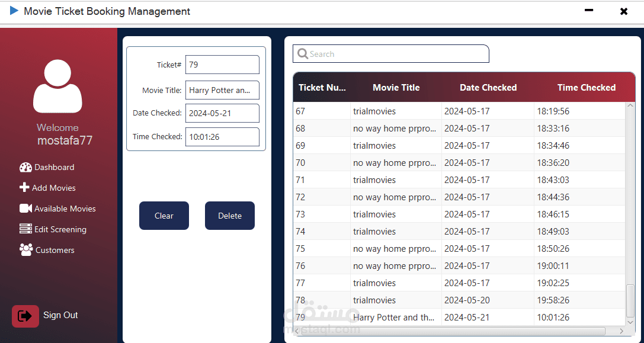Click the mostafa77 username text
Viewport: 644px width, 343px height.
click(x=65, y=140)
